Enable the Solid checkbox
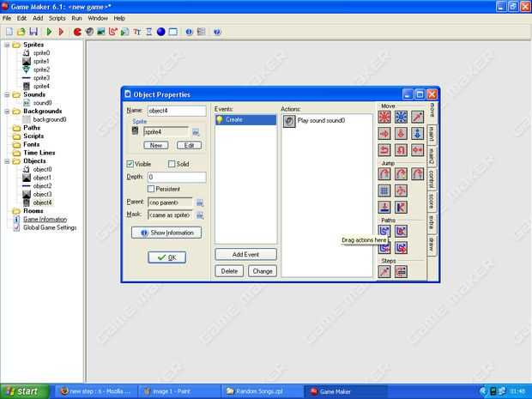The image size is (532, 399). [x=172, y=164]
